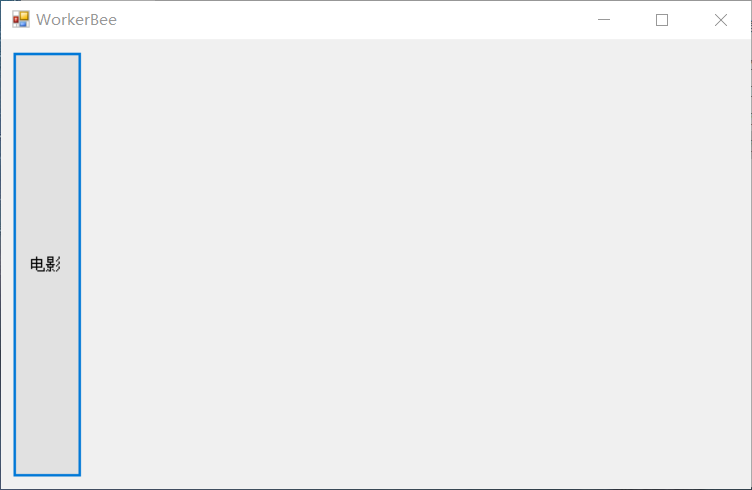Click the blank title bar space
Viewport: 752px width, 490px height.
(345, 20)
